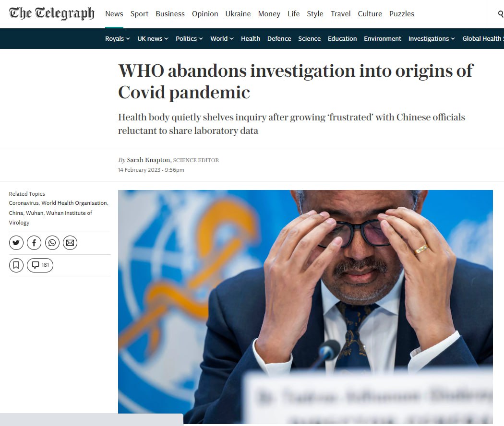Open the 181 comments
The width and height of the screenshot is (504, 426).
[40, 265]
